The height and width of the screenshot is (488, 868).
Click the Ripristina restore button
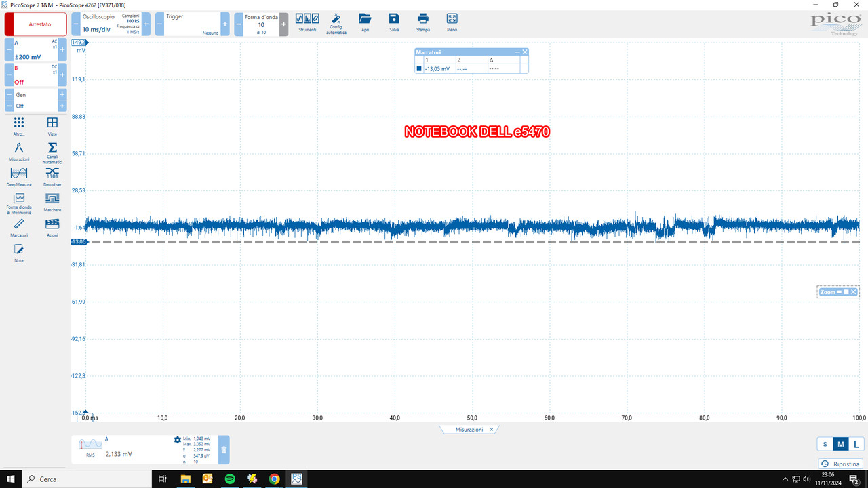coord(840,464)
